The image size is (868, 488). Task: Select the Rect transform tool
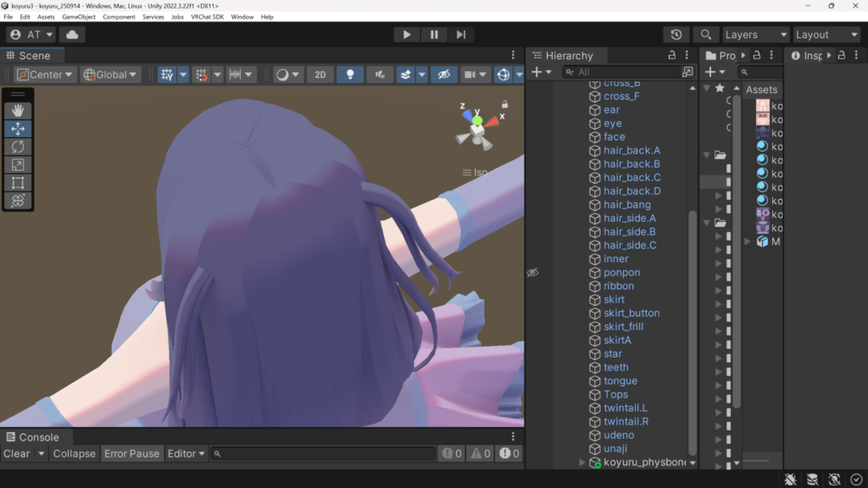coord(18,182)
